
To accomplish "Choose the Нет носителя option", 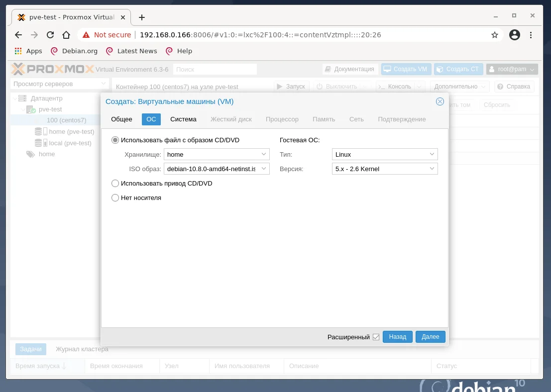I will (115, 197).
